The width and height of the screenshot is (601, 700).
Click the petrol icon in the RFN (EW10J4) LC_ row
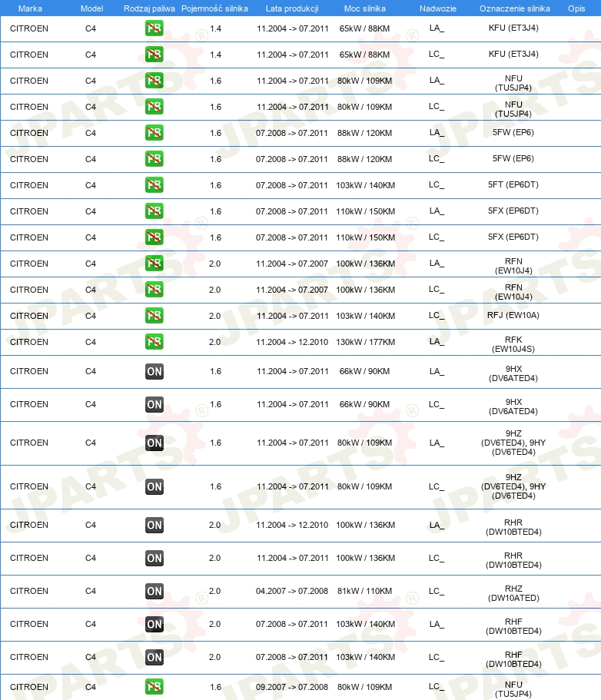pyautogui.click(x=154, y=290)
